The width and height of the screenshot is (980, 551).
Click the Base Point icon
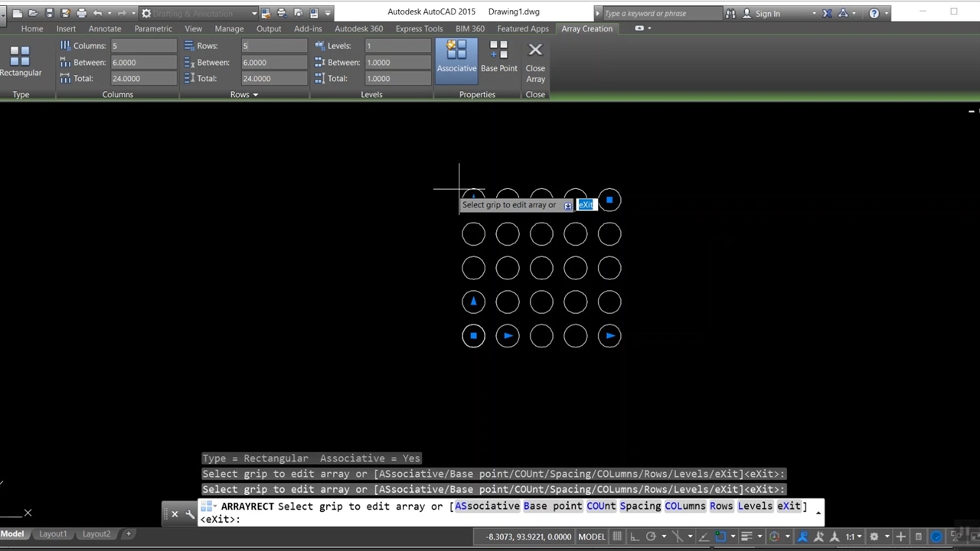[498, 57]
